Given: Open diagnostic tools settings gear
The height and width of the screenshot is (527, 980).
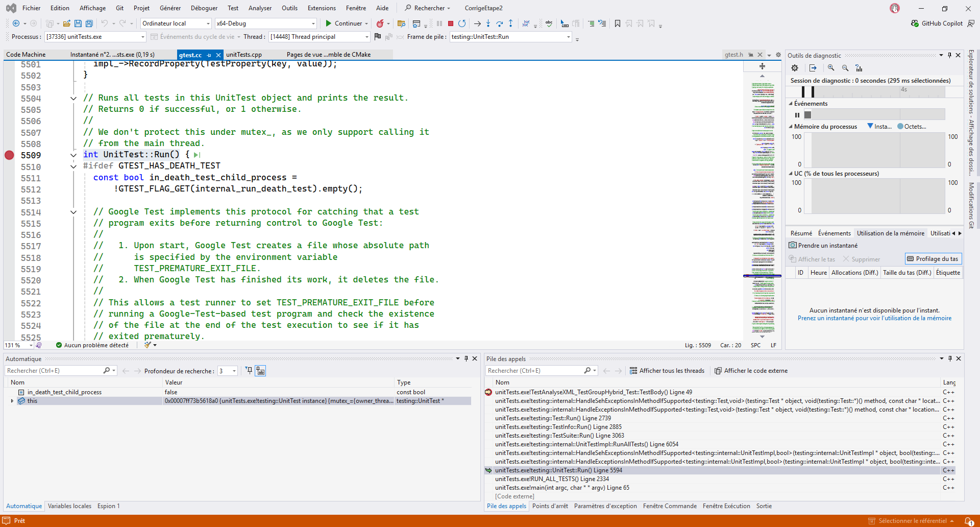Looking at the screenshot, I should coord(795,68).
